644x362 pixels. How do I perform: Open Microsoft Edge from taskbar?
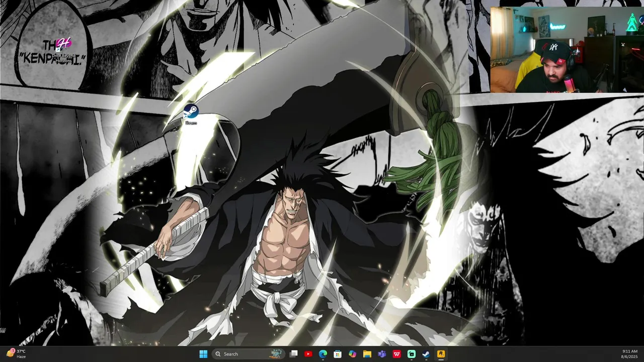pyautogui.click(x=323, y=354)
